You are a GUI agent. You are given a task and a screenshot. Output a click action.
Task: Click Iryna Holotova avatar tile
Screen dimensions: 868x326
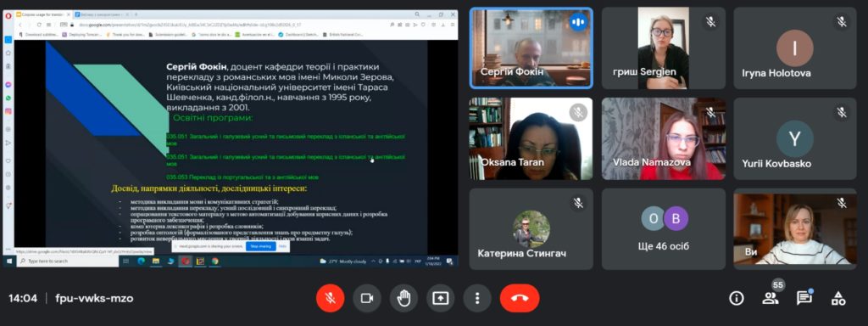[x=795, y=48]
